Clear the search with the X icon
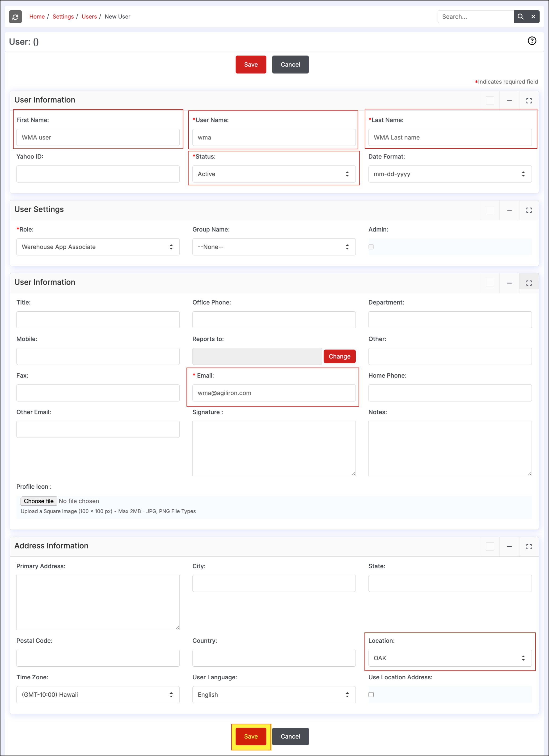This screenshot has width=549, height=756. [x=533, y=17]
